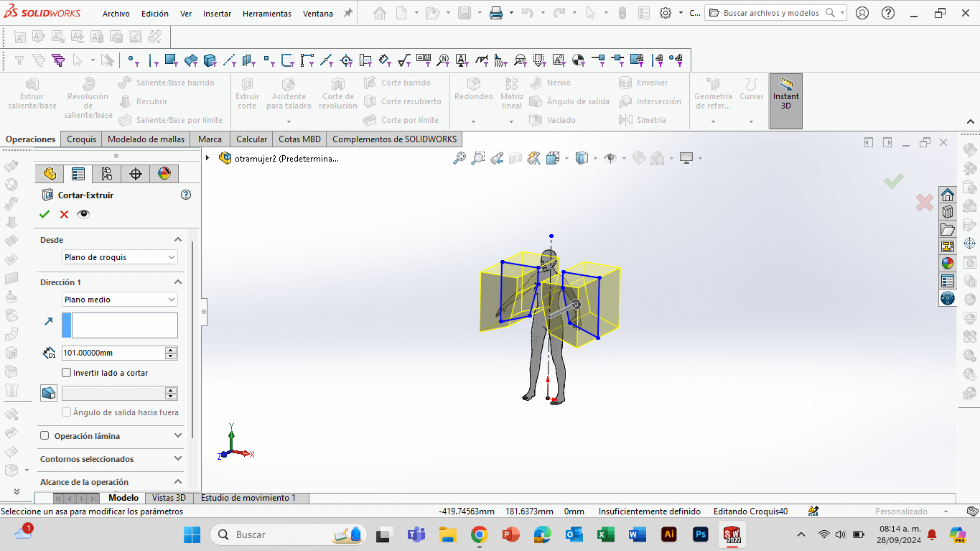Image resolution: width=980 pixels, height=551 pixels.
Task: Click the Home icon in top toolbar
Action: point(380,13)
